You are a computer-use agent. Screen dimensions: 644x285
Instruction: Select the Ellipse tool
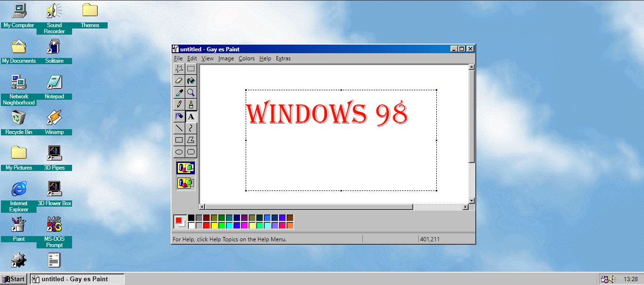click(x=179, y=152)
